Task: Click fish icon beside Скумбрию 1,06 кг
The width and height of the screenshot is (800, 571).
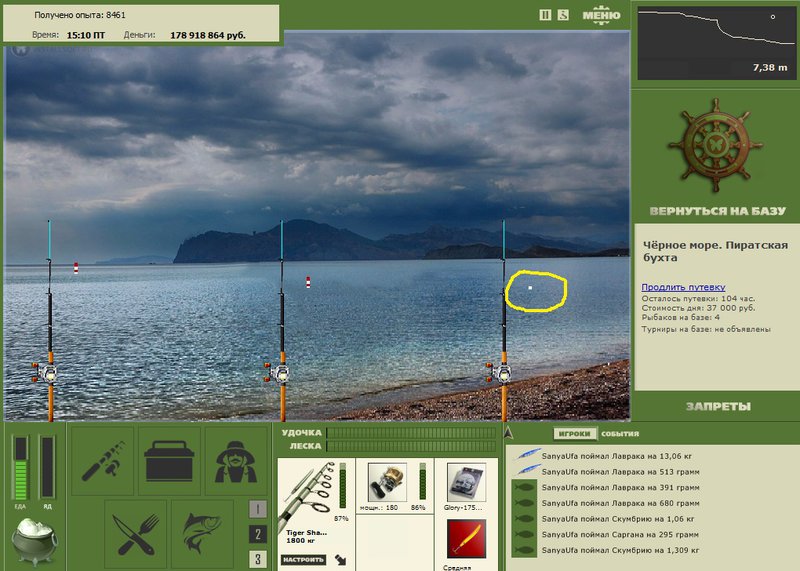Action: [524, 519]
